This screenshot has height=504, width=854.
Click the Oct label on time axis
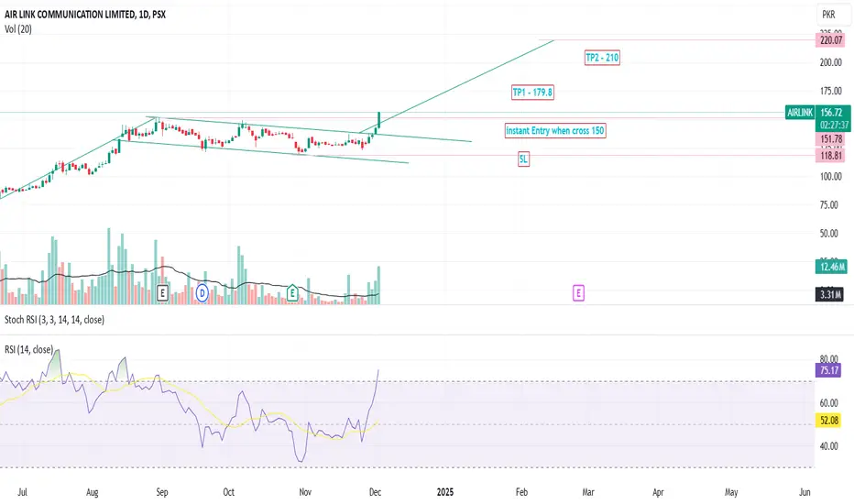coord(229,492)
